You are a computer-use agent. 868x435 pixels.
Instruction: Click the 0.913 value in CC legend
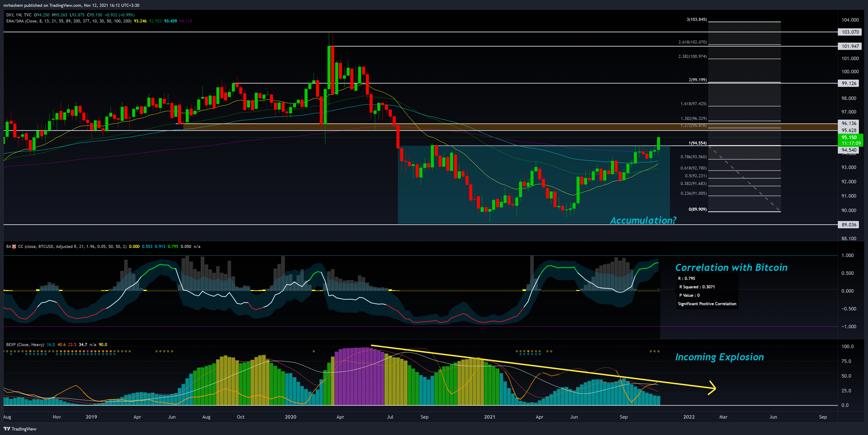pos(160,247)
